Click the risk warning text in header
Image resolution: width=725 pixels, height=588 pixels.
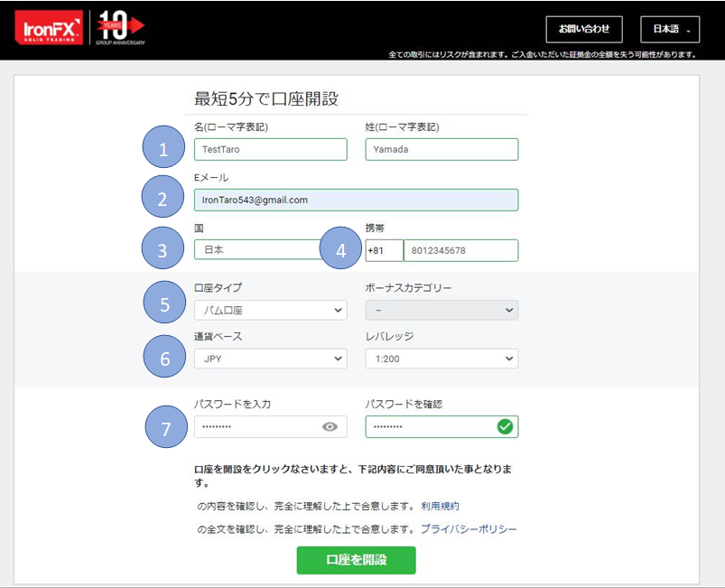coord(543,54)
